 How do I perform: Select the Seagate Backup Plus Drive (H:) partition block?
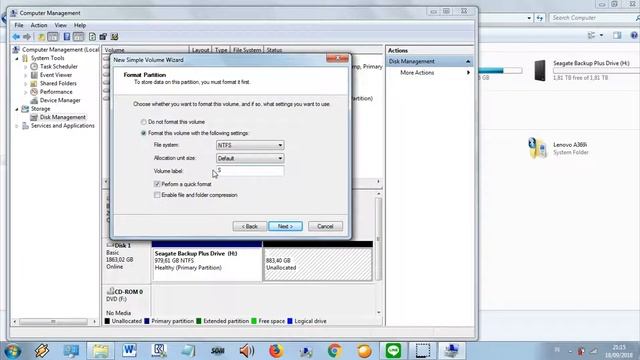coord(207,264)
